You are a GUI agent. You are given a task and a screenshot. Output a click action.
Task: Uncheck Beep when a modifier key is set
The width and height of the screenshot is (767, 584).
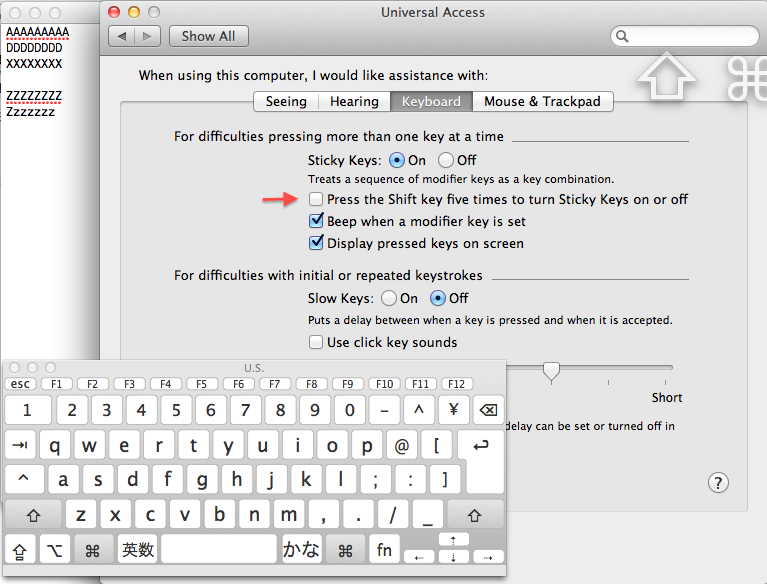tap(316, 221)
